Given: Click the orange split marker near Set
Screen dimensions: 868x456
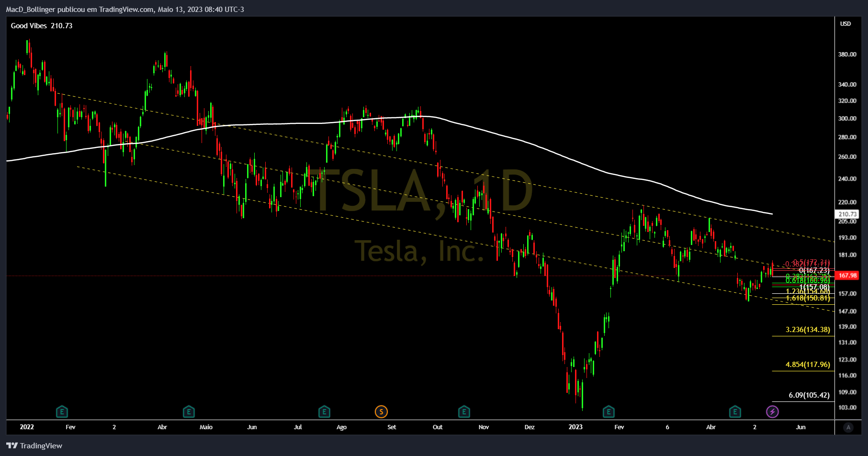Looking at the screenshot, I should 381,412.
